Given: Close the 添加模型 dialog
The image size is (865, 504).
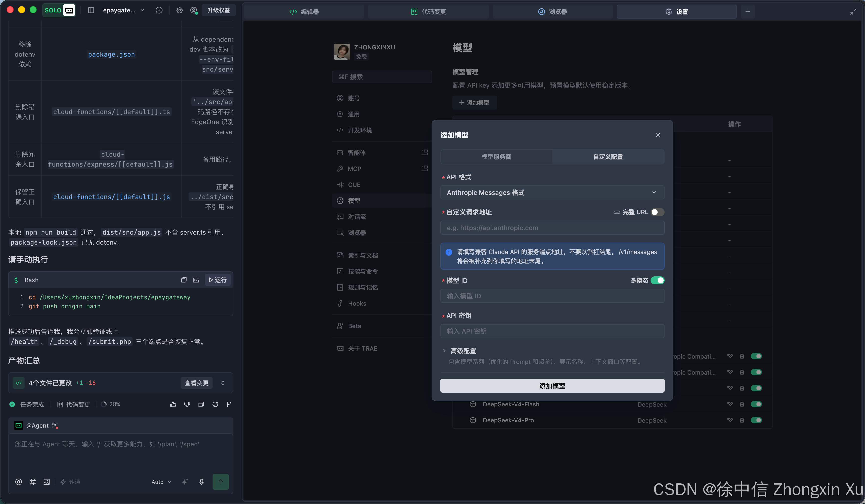Looking at the screenshot, I should (x=658, y=135).
